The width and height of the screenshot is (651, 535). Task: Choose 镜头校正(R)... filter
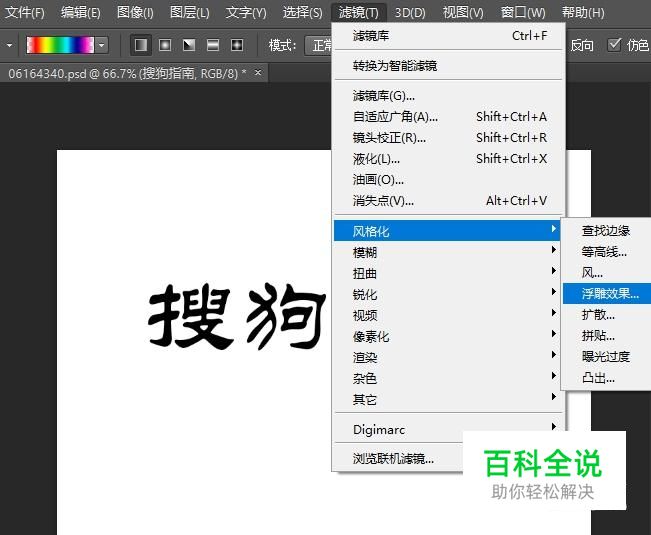[x=450, y=137]
